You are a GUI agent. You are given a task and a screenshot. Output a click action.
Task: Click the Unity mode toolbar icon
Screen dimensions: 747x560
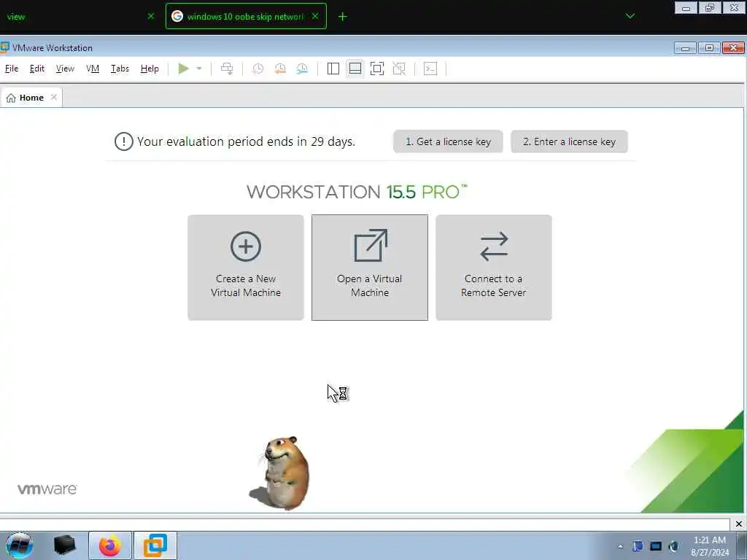click(x=399, y=69)
